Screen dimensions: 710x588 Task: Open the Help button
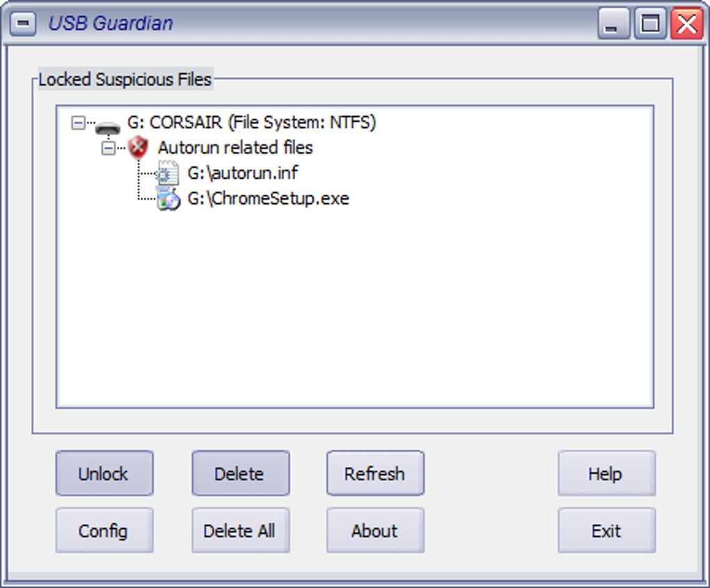tap(606, 474)
